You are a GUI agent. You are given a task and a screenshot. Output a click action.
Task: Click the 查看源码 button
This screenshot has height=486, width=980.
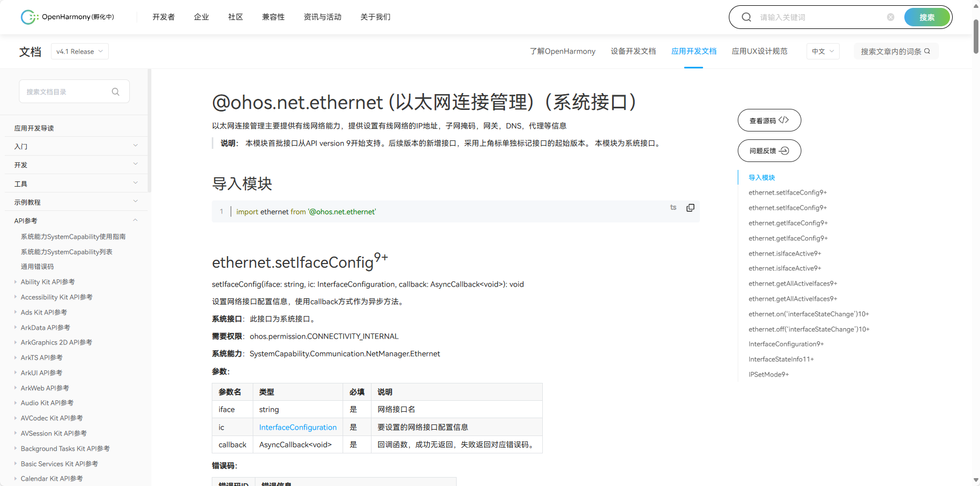tap(769, 120)
